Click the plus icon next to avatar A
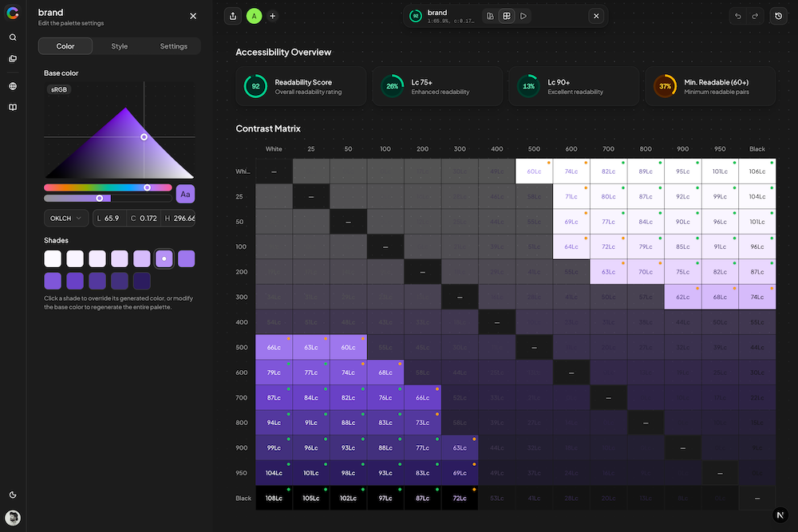The image size is (798, 532). tap(272, 16)
